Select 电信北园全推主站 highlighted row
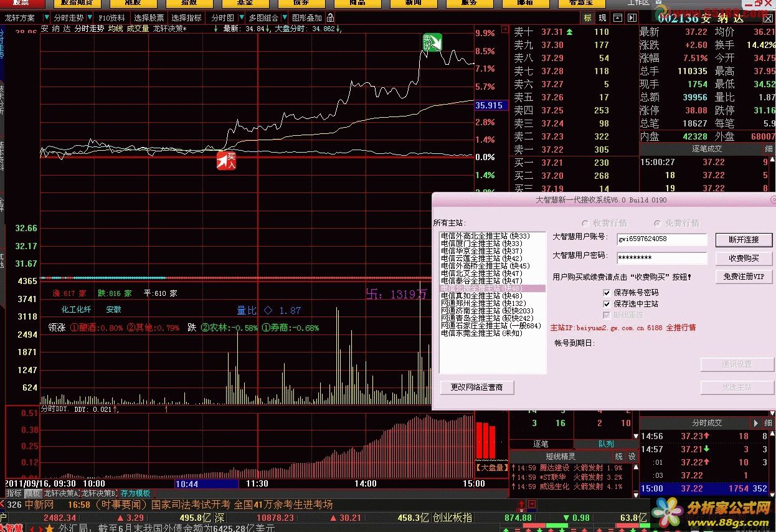This screenshot has height=532, width=776. (493, 288)
